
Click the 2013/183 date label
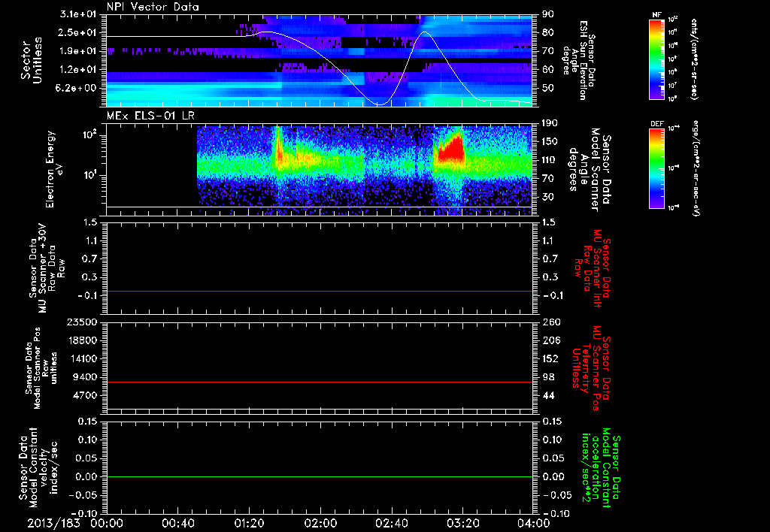(x=53, y=523)
